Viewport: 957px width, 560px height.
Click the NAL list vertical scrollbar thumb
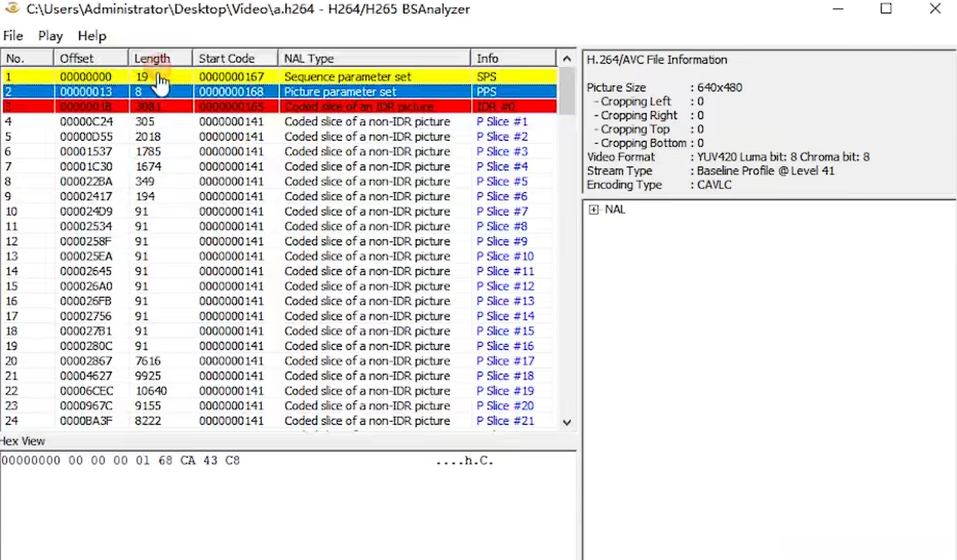[x=567, y=89]
